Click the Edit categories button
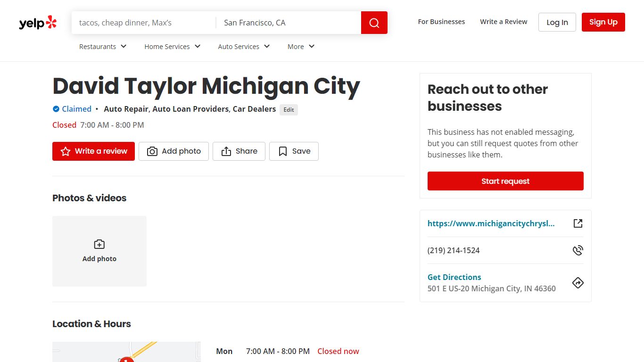The height and width of the screenshot is (362, 644). coord(289,110)
